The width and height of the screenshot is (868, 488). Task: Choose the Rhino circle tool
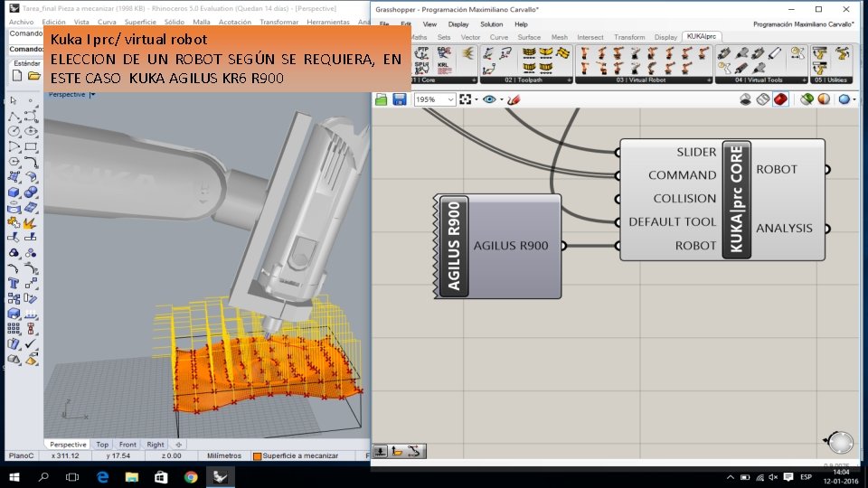point(14,131)
